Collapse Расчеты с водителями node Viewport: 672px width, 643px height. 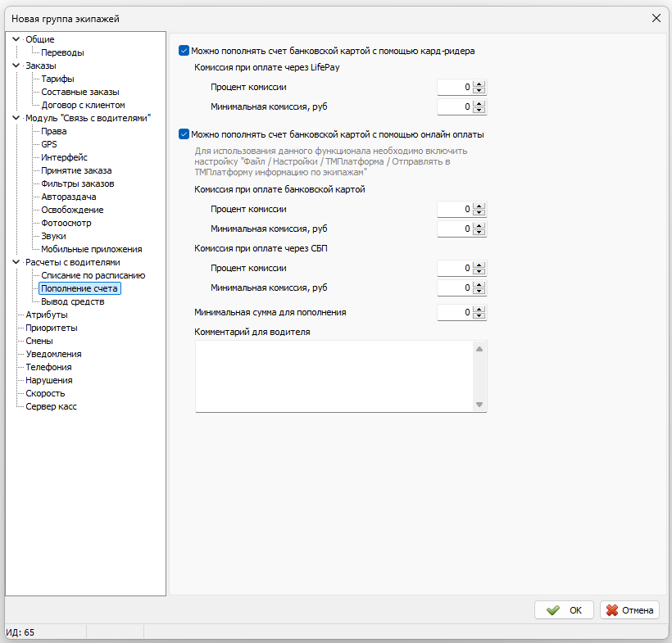click(x=16, y=262)
